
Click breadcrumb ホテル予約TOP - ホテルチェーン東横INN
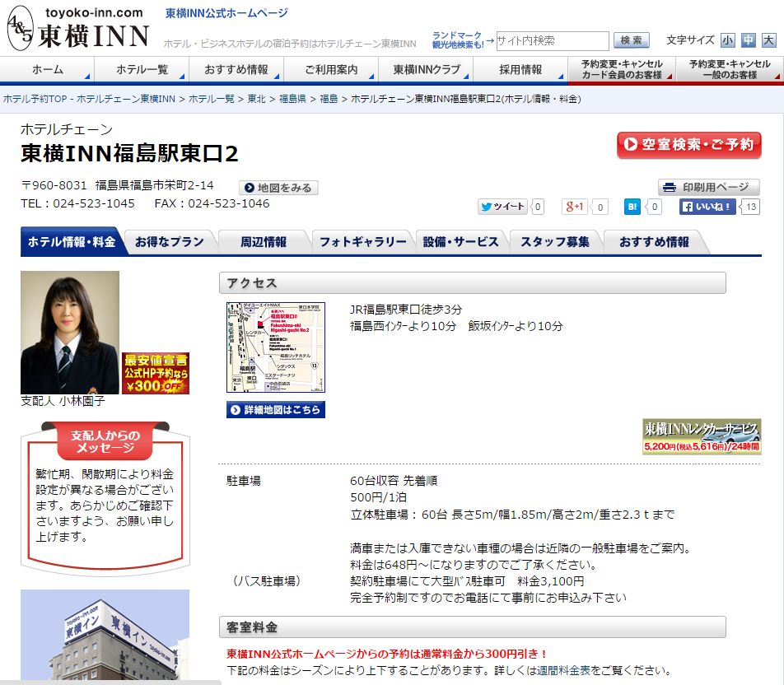89,99
